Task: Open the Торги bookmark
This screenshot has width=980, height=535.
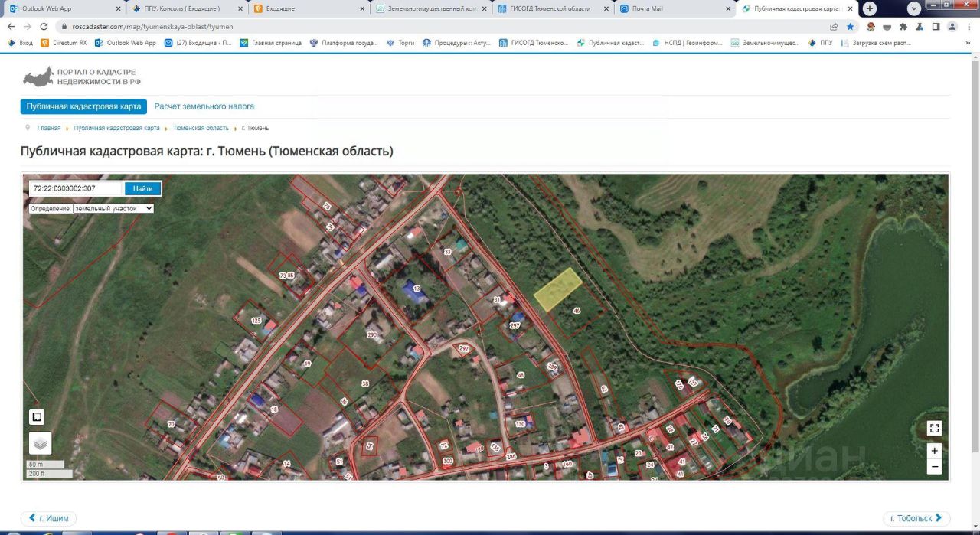Action: [x=400, y=43]
